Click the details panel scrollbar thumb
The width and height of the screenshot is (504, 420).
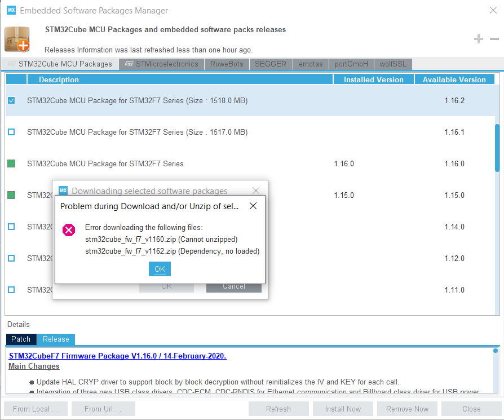496,351
